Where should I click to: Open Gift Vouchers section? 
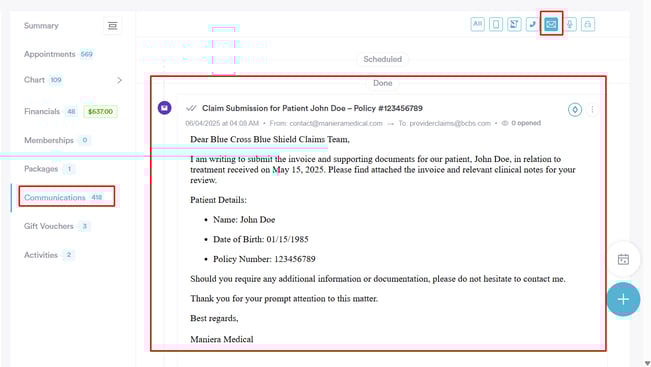click(x=49, y=226)
